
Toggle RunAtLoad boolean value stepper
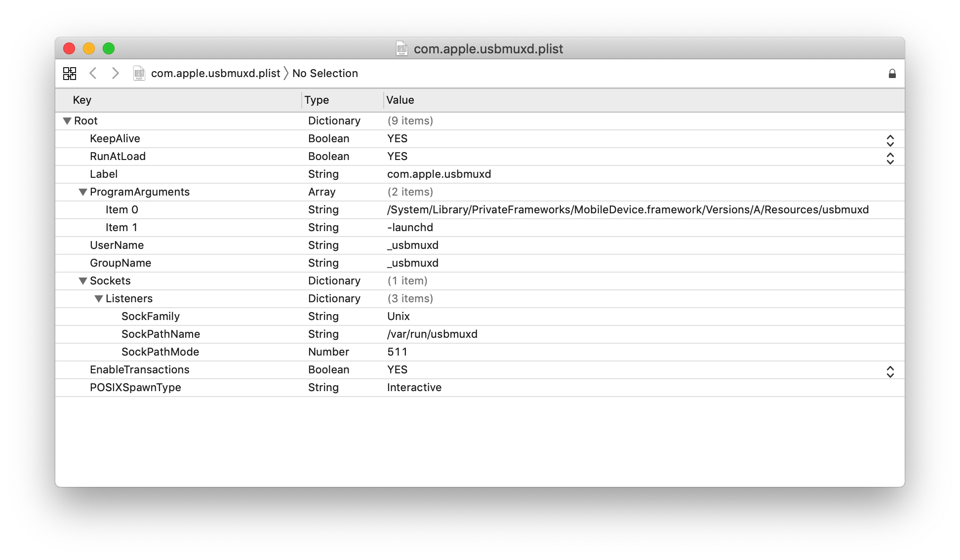point(890,159)
